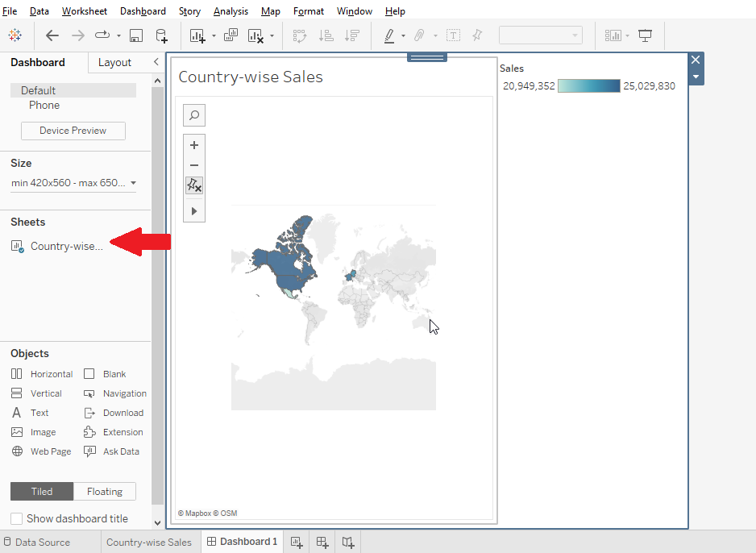Select the Floating layout toggle
The height and width of the screenshot is (553, 756).
105,491
